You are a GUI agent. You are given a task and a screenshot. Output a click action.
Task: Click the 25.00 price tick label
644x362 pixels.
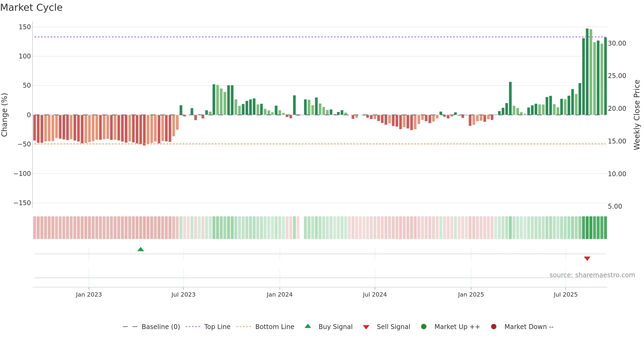[x=617, y=76]
